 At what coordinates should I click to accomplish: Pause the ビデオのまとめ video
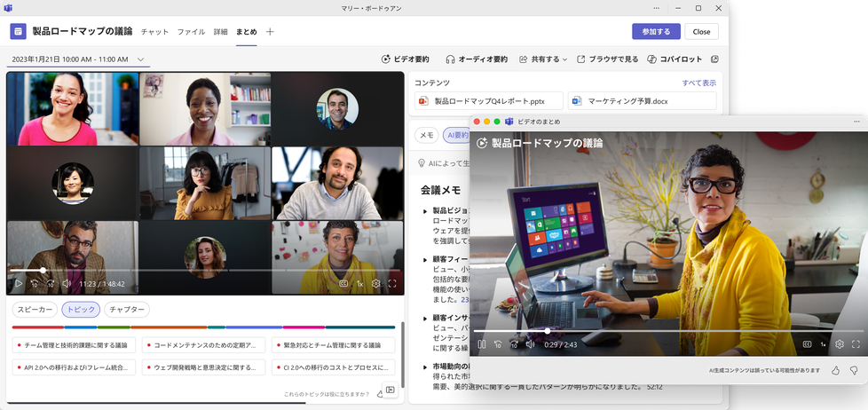click(482, 344)
